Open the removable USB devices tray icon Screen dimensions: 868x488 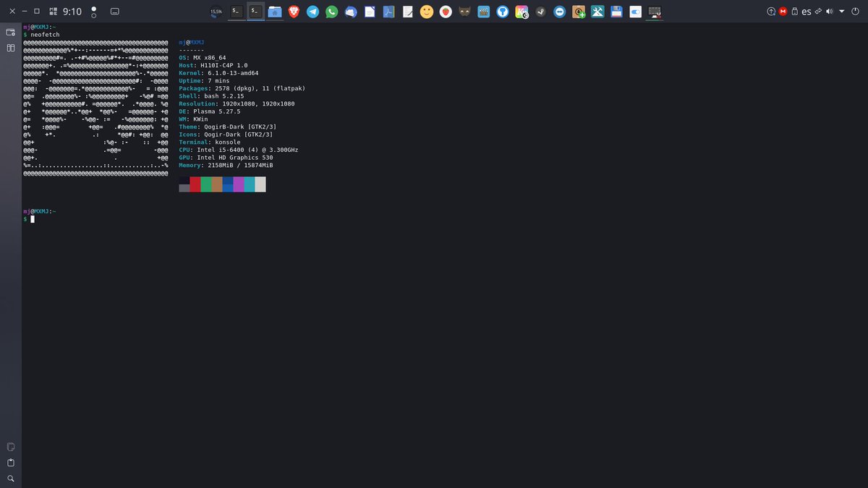pos(794,12)
